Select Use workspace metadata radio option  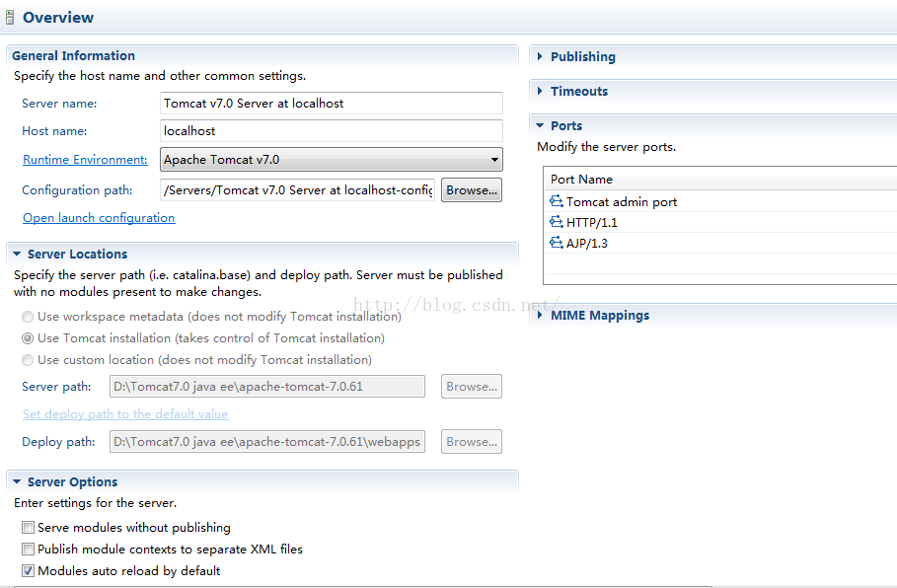click(x=28, y=317)
